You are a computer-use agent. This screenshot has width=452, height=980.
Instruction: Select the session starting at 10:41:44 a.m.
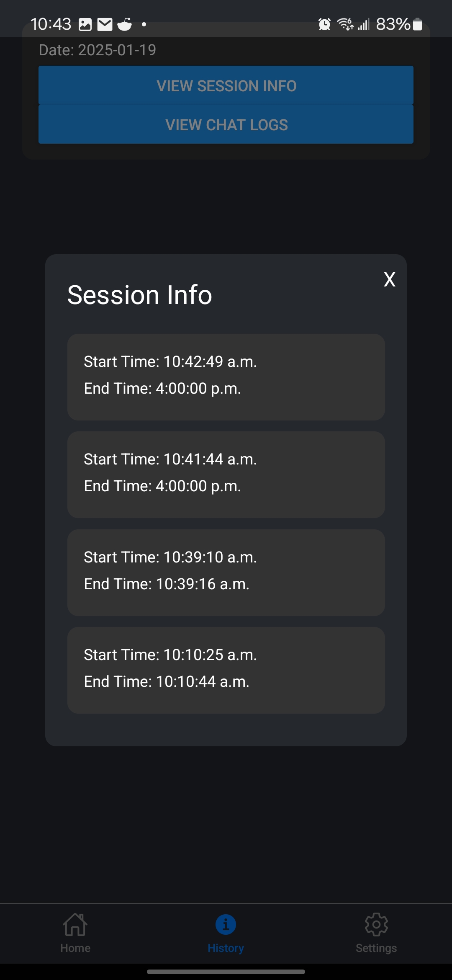point(226,475)
